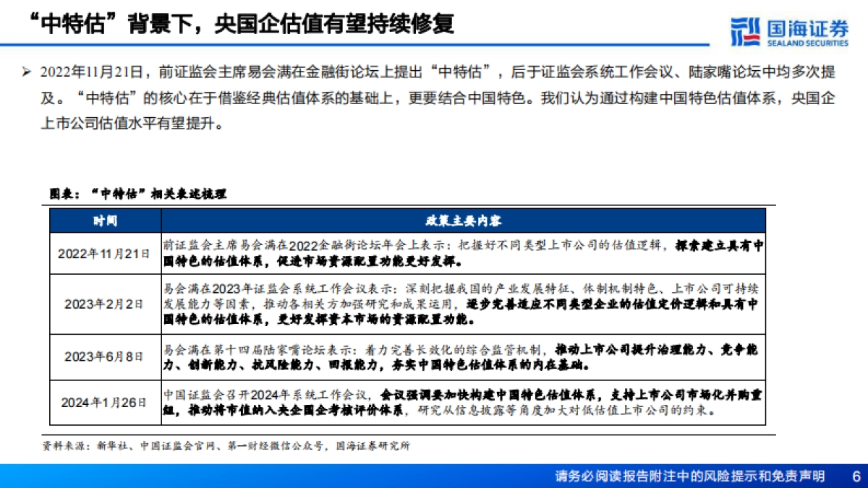The width and height of the screenshot is (868, 488).
Task: Click the 资料来源 source citation line
Action: point(228,446)
